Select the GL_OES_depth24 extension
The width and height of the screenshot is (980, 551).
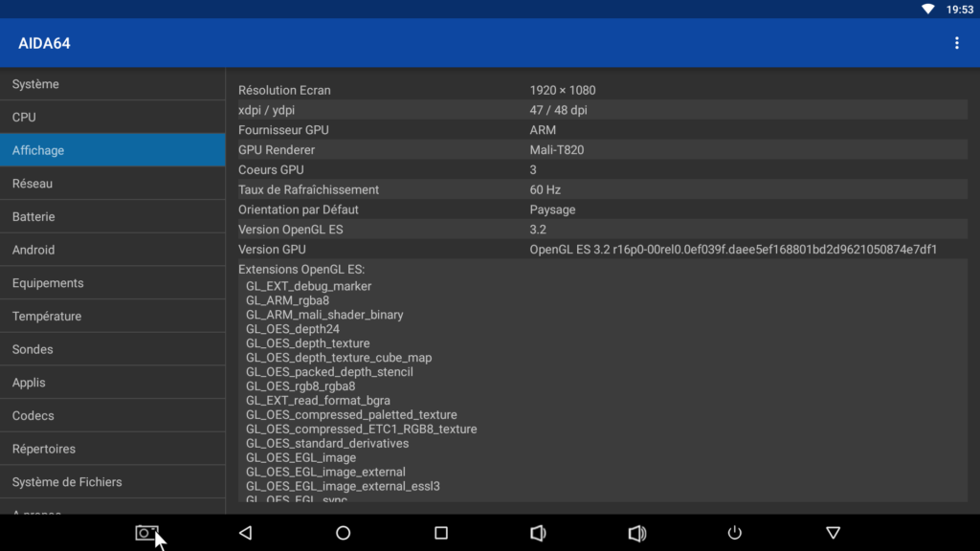(x=293, y=329)
